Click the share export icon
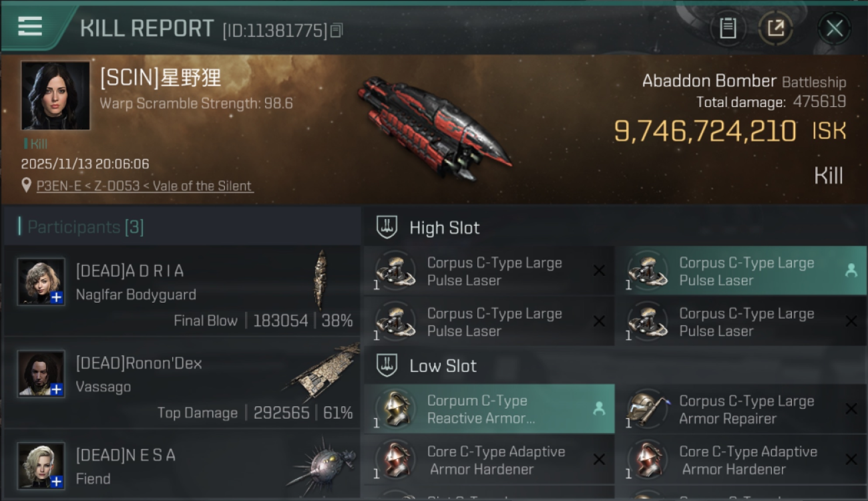The width and height of the screenshot is (868, 501). pos(775,28)
